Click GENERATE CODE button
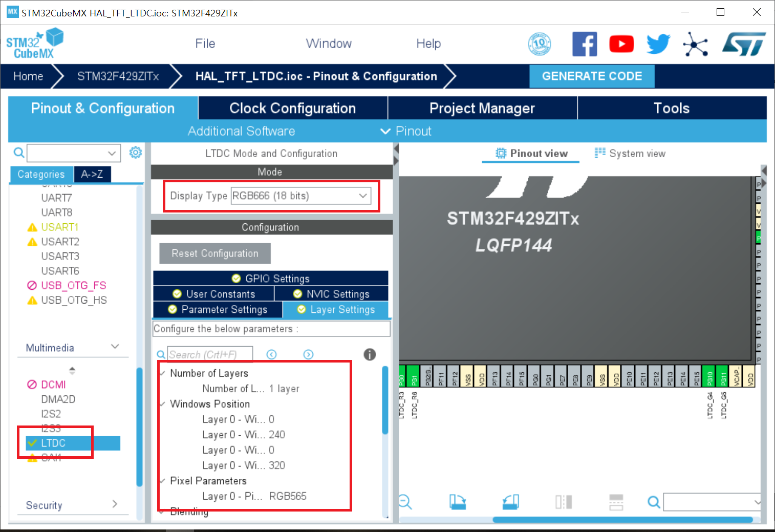The width and height of the screenshot is (775, 532). click(x=592, y=76)
